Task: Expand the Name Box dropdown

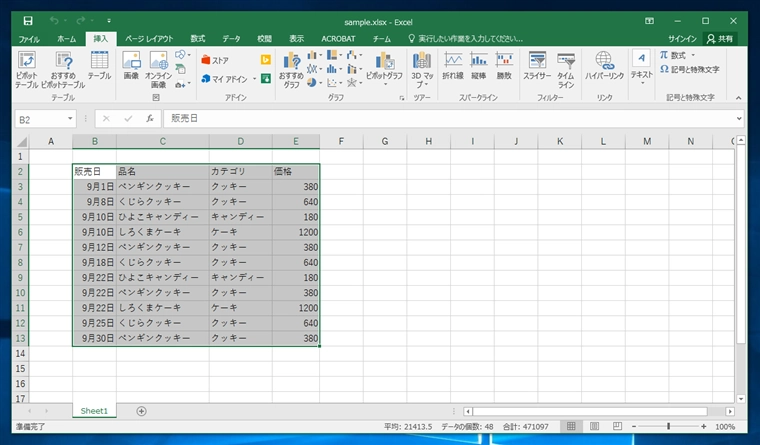Action: point(70,118)
